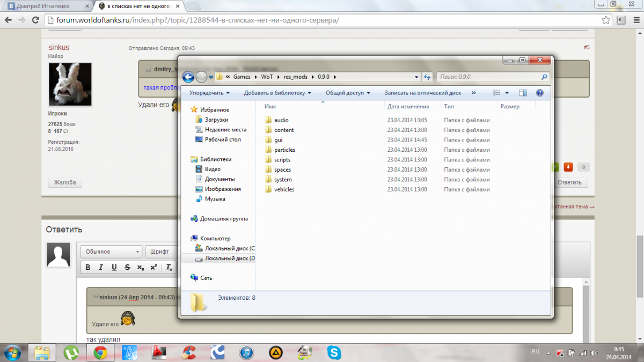Click the Explorer search box
The image size is (644, 362).
pyautogui.click(x=493, y=77)
